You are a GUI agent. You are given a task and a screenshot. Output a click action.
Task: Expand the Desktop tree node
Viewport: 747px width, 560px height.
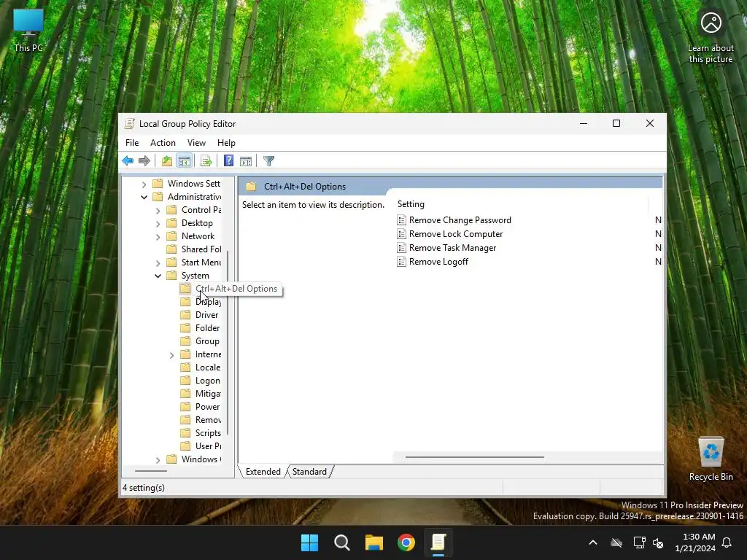point(158,223)
